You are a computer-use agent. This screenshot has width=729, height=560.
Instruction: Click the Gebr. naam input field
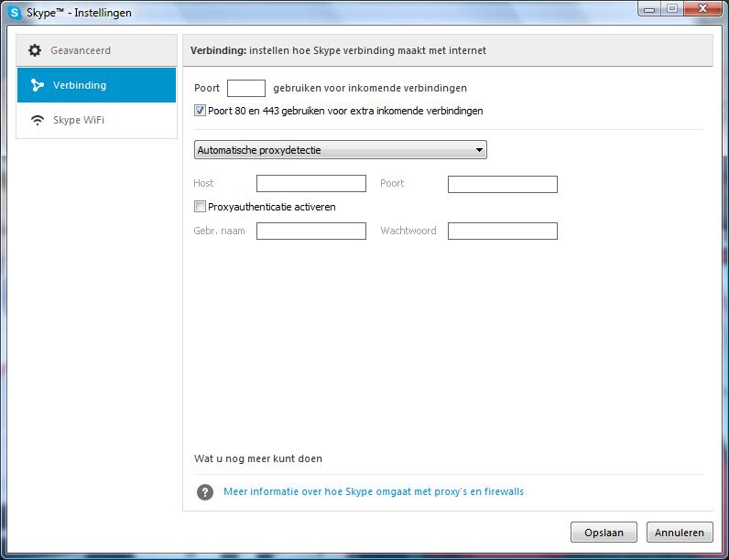(311, 231)
